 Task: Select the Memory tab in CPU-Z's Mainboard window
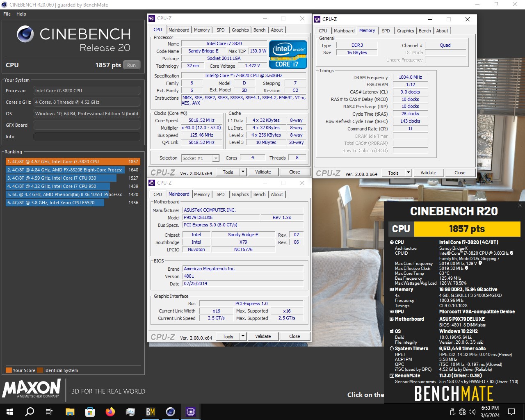[202, 194]
